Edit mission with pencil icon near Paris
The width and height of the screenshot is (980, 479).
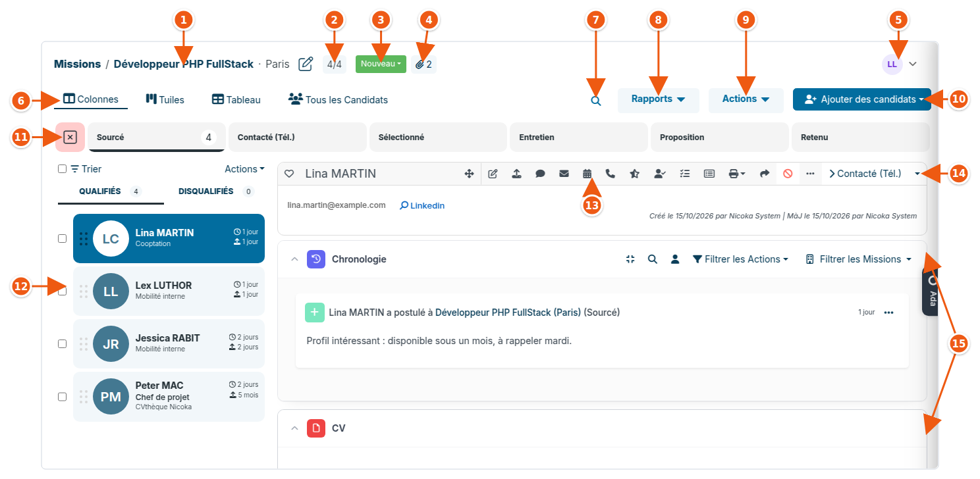(x=306, y=64)
